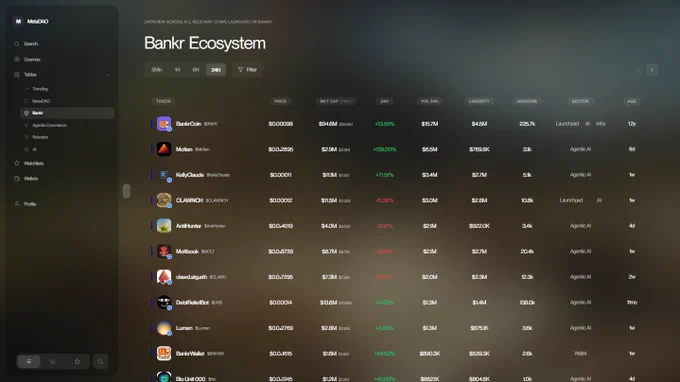Open the MetaDAO logo menu
This screenshot has width=680, height=382.
pos(18,21)
